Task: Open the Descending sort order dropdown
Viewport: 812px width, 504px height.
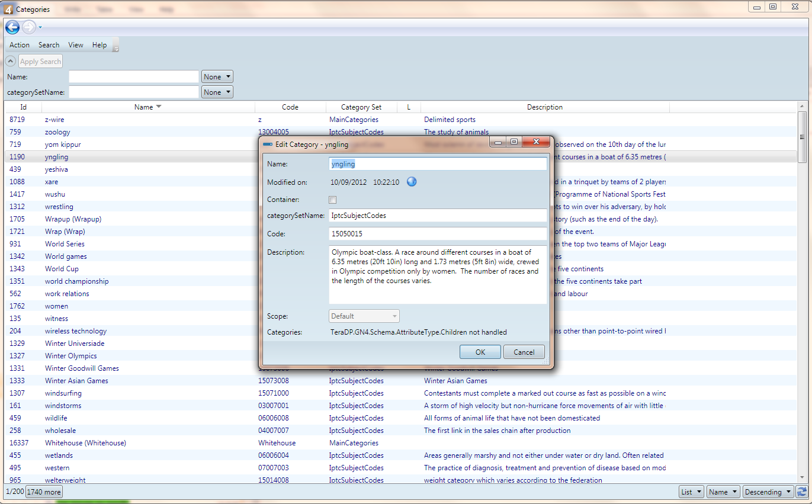Action: [x=768, y=492]
